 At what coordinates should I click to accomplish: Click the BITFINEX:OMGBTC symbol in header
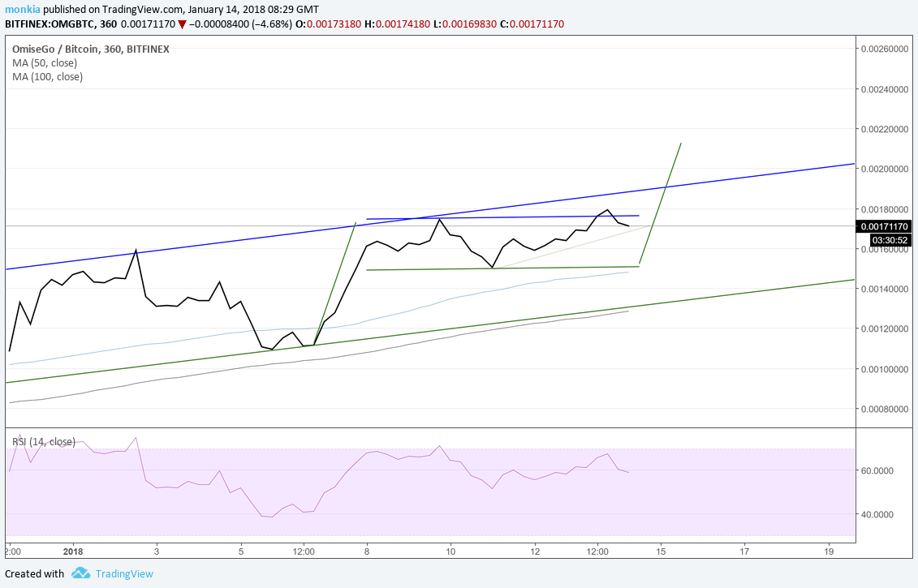tap(50, 24)
